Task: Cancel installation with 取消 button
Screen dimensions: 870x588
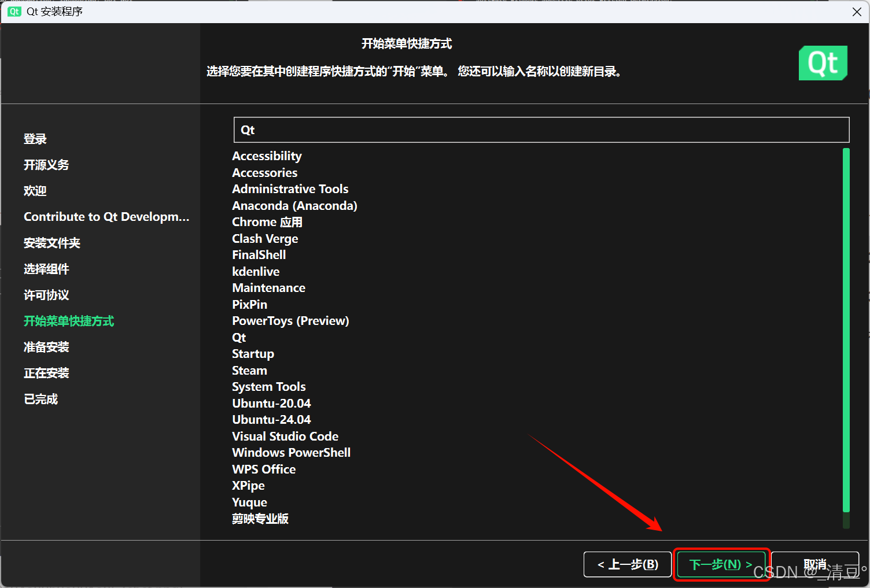Action: point(815,564)
